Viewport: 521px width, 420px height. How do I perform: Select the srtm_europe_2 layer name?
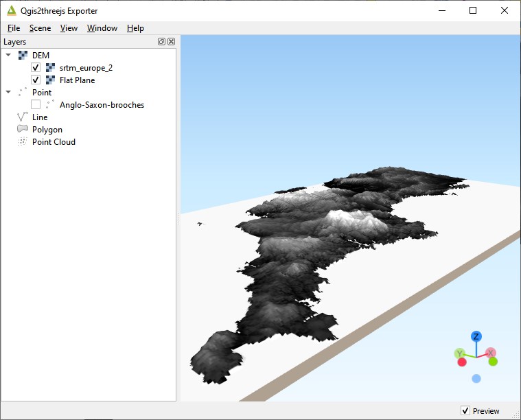tap(86, 68)
